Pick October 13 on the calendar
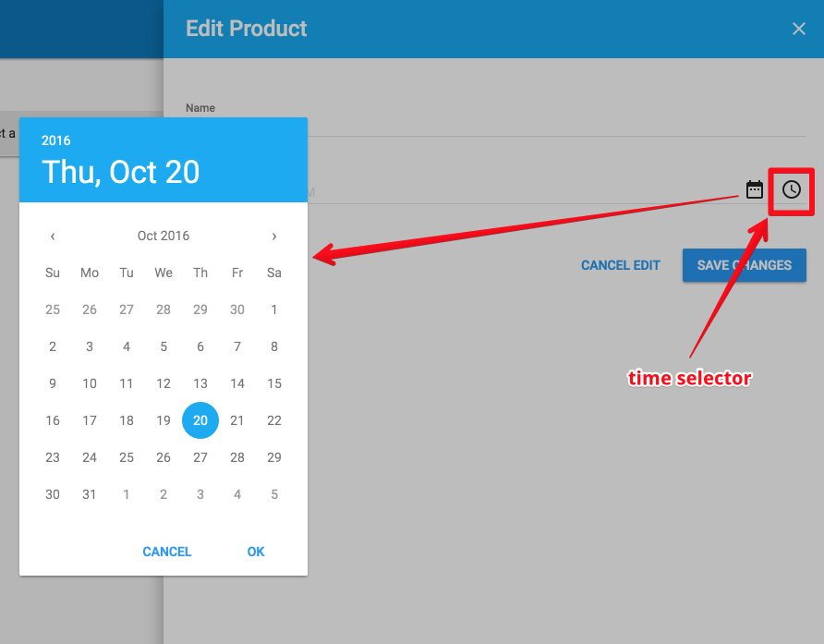The height and width of the screenshot is (644, 824). point(200,383)
